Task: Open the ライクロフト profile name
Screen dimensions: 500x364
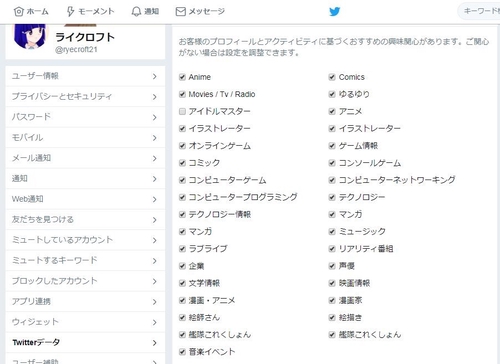Action: click(85, 37)
